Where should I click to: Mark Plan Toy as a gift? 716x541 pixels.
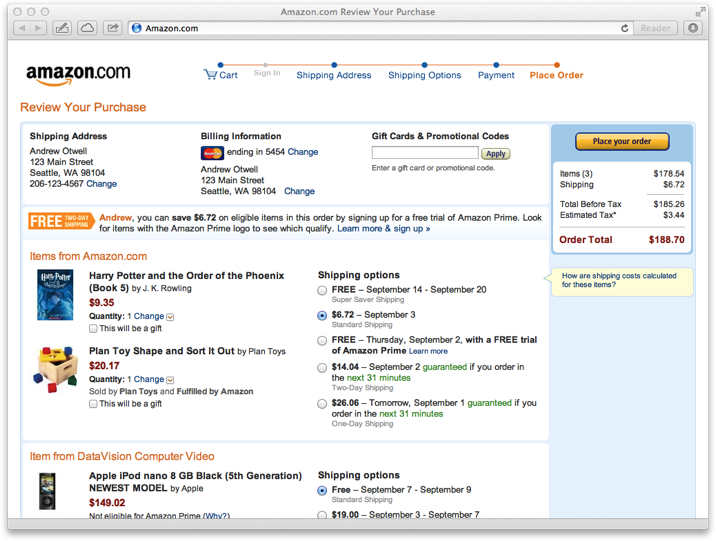pos(93,404)
